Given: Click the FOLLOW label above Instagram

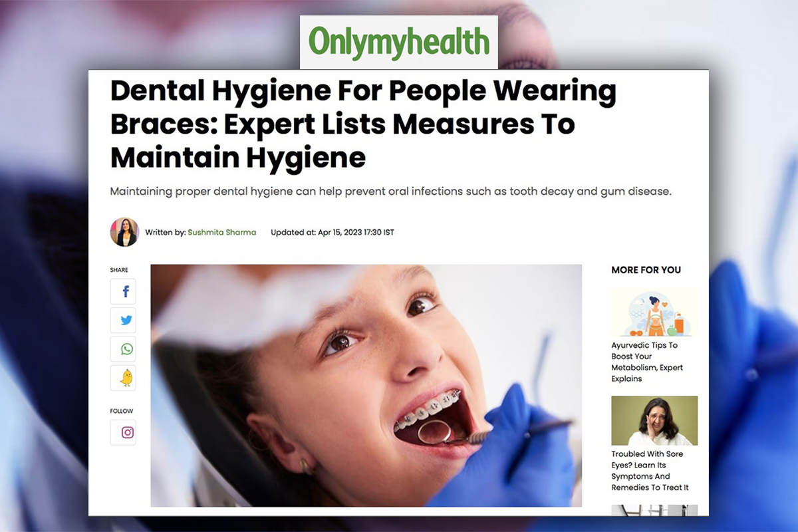Looking at the screenshot, I should 122,411.
